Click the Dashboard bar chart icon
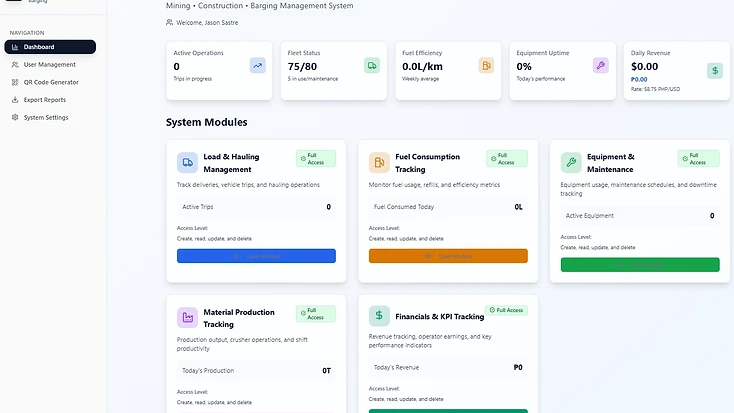 point(15,47)
